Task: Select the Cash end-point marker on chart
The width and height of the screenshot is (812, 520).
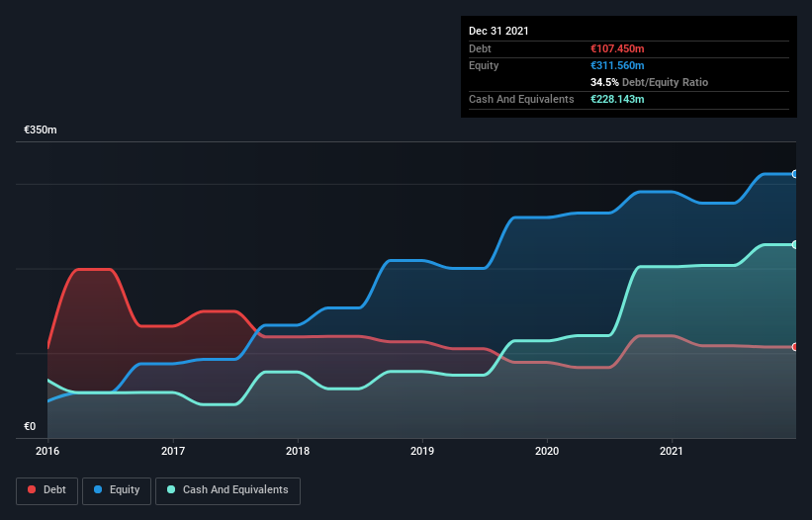Action: (795, 245)
